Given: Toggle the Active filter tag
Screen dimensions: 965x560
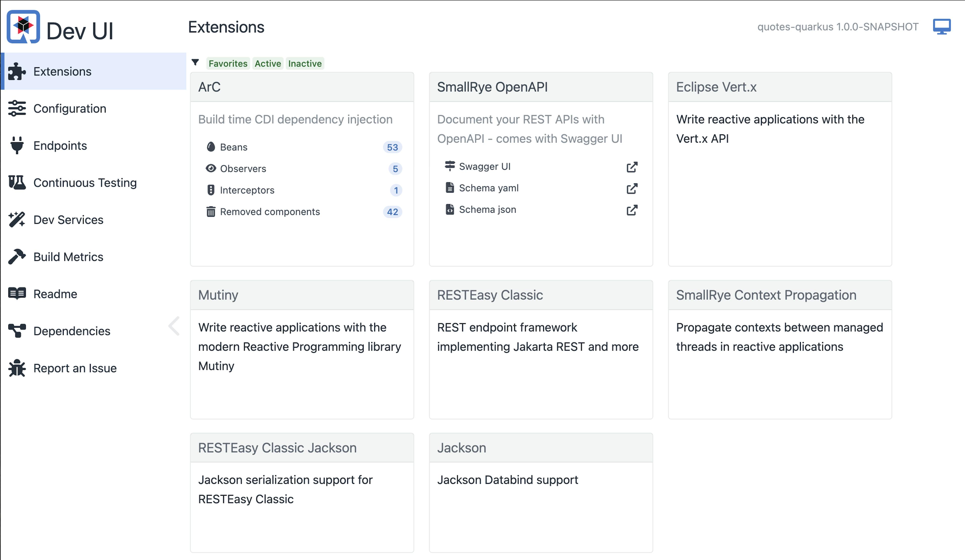Looking at the screenshot, I should point(268,64).
